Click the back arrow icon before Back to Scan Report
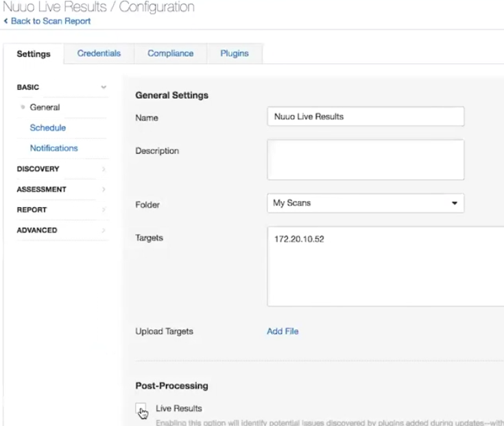 click(5, 21)
